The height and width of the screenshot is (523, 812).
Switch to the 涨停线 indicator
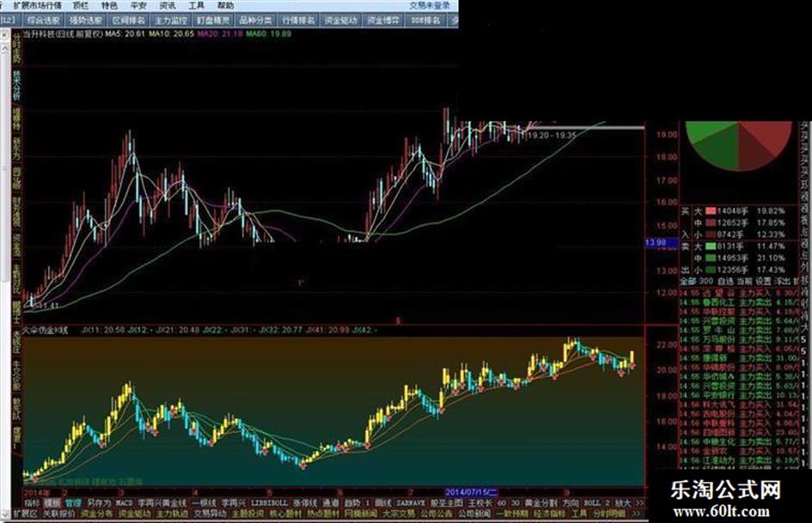(304, 502)
